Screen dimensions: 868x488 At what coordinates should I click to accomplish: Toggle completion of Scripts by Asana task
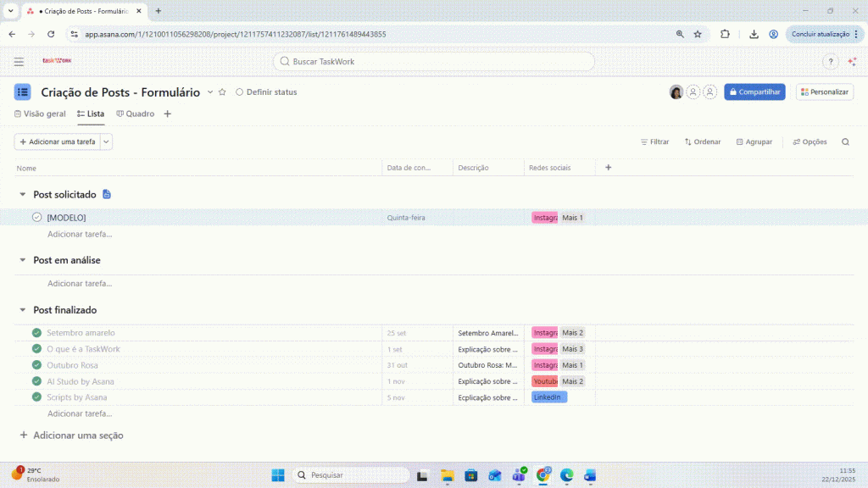click(x=36, y=397)
